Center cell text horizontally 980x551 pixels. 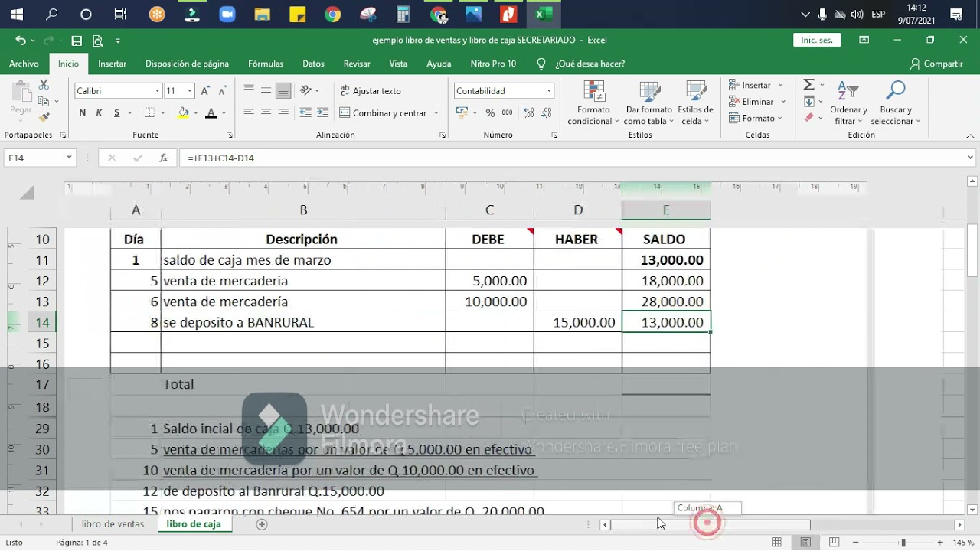266,113
